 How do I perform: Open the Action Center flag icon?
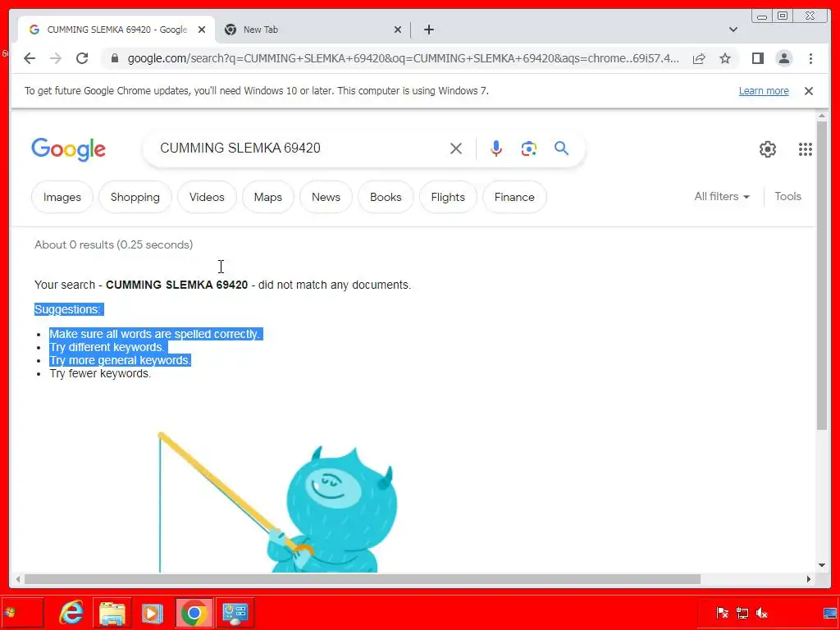pyautogui.click(x=722, y=613)
